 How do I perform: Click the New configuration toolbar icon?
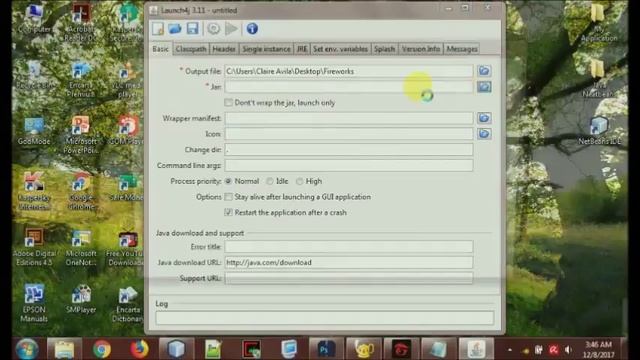(x=158, y=29)
